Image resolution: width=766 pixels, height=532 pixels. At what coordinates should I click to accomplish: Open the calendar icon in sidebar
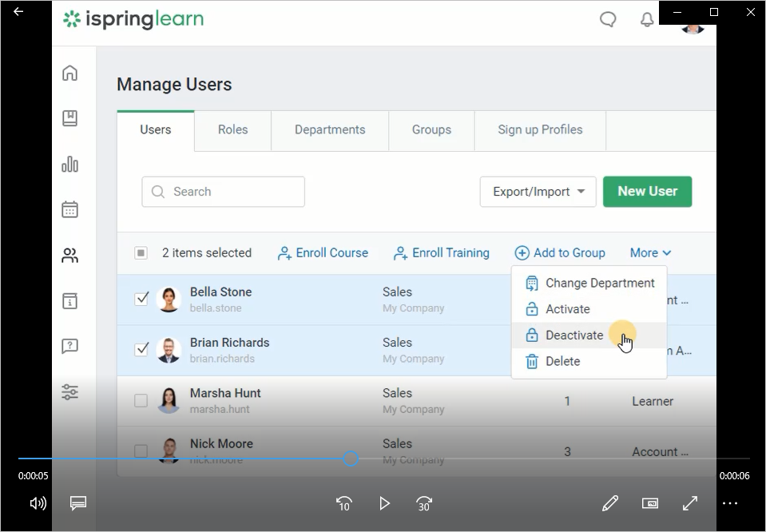69,209
